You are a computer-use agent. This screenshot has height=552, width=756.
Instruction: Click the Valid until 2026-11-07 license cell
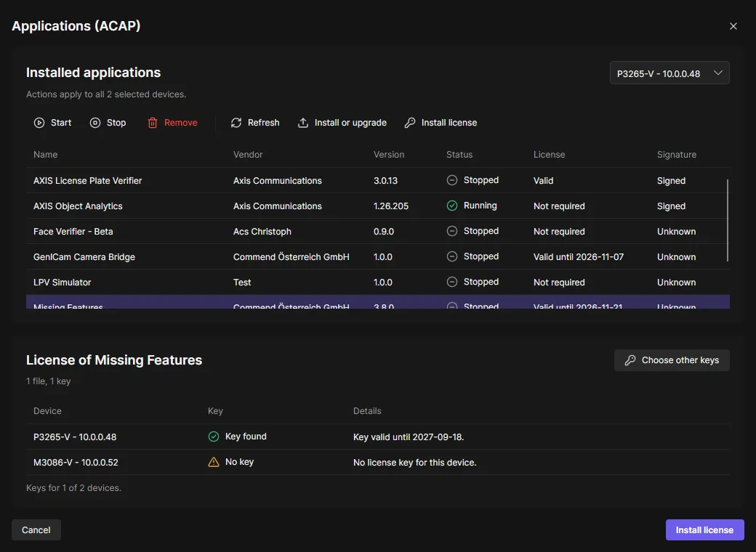coord(579,257)
